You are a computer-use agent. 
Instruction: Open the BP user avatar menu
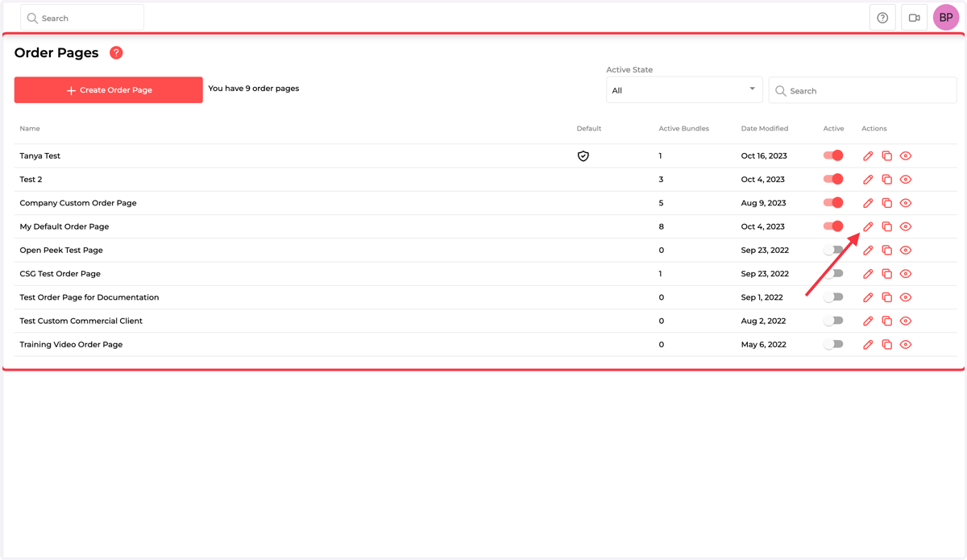coord(946,18)
